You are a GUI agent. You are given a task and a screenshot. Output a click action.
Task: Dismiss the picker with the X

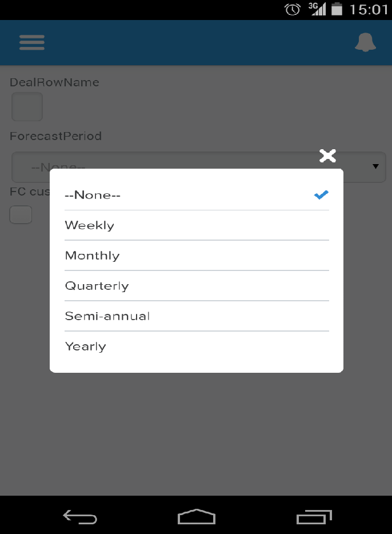[327, 155]
